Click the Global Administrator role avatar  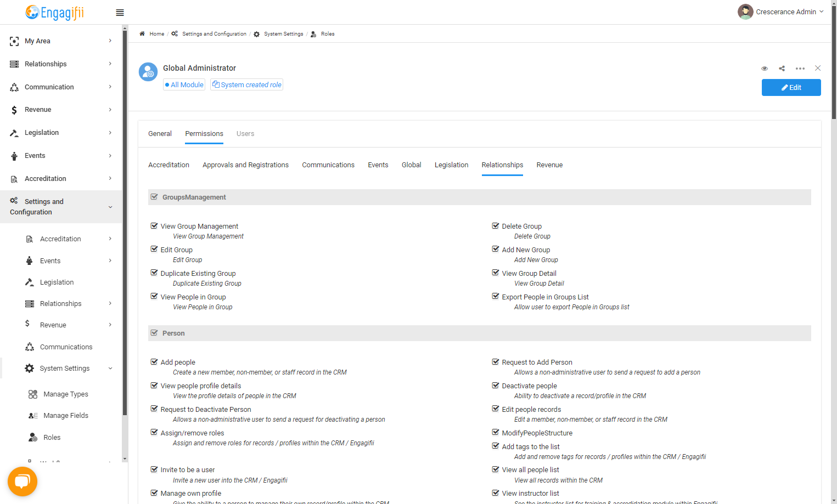(x=148, y=72)
